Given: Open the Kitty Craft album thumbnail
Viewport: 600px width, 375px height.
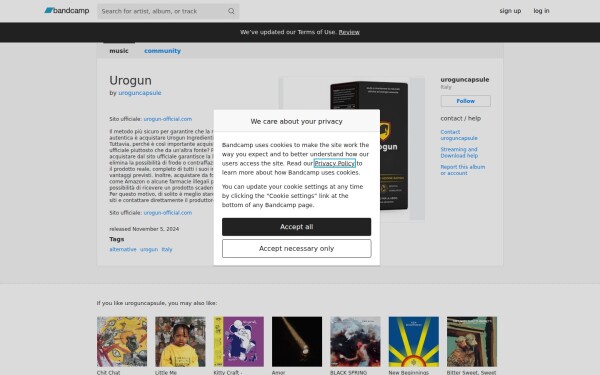Looking at the screenshot, I should tap(238, 342).
